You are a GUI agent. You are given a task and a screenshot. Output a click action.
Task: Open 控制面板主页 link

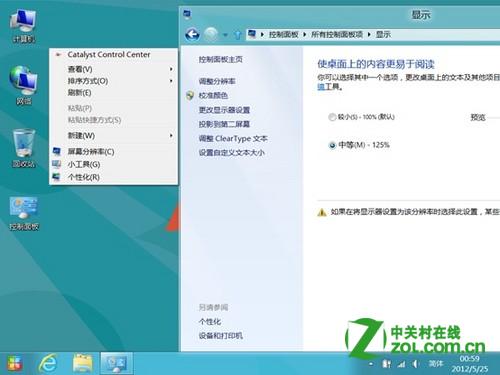(x=221, y=60)
